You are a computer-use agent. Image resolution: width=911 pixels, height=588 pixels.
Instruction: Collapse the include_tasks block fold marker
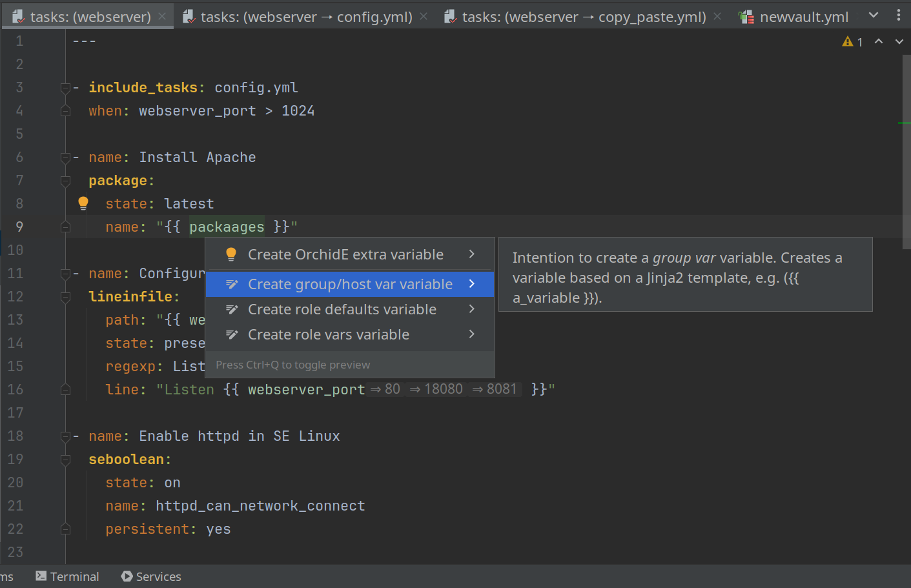[x=65, y=88]
